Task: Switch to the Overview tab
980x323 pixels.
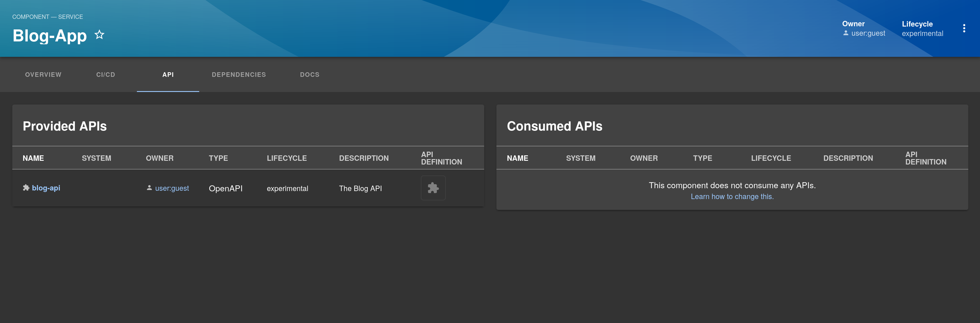Action: pyautogui.click(x=43, y=75)
